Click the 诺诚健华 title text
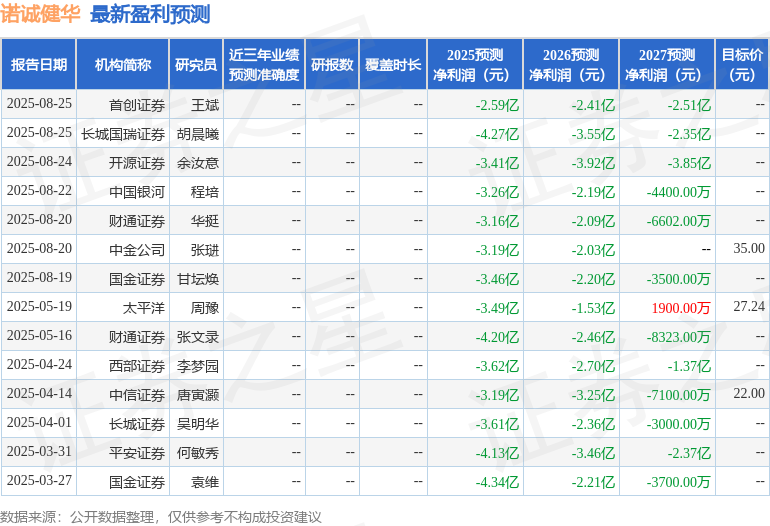 [40, 14]
